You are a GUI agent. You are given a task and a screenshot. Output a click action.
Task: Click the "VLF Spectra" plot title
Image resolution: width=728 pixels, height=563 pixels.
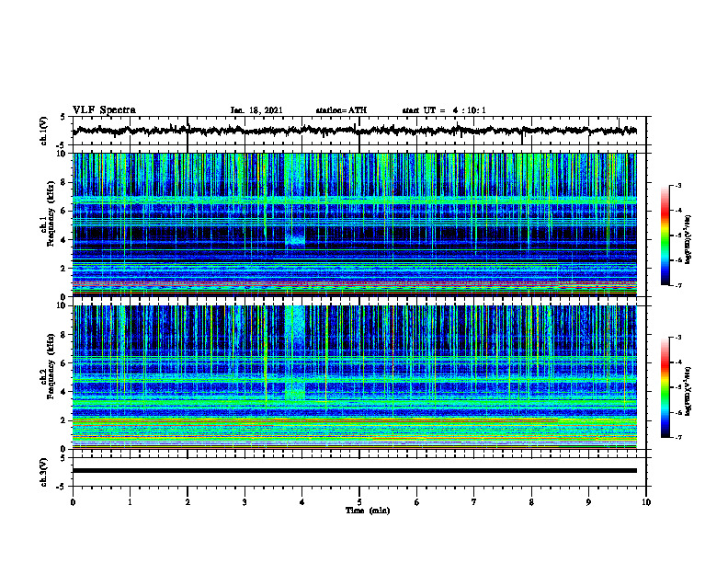point(104,109)
